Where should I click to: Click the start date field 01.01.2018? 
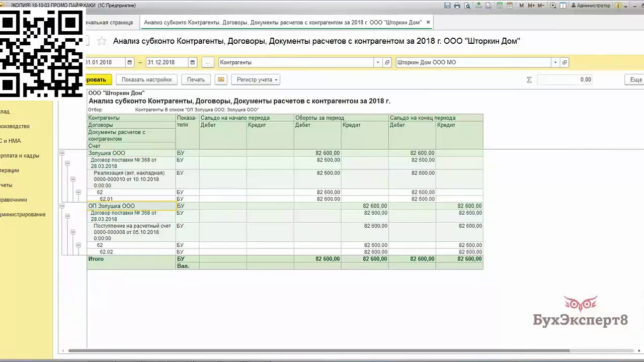[x=106, y=62]
